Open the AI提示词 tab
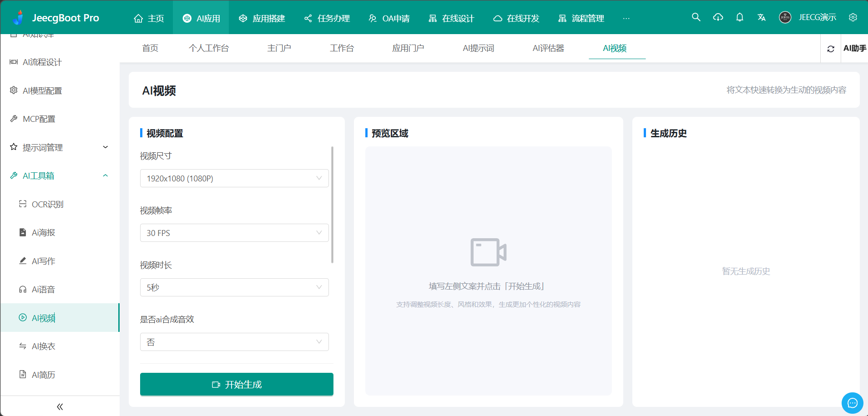The height and width of the screenshot is (416, 868). coord(478,48)
